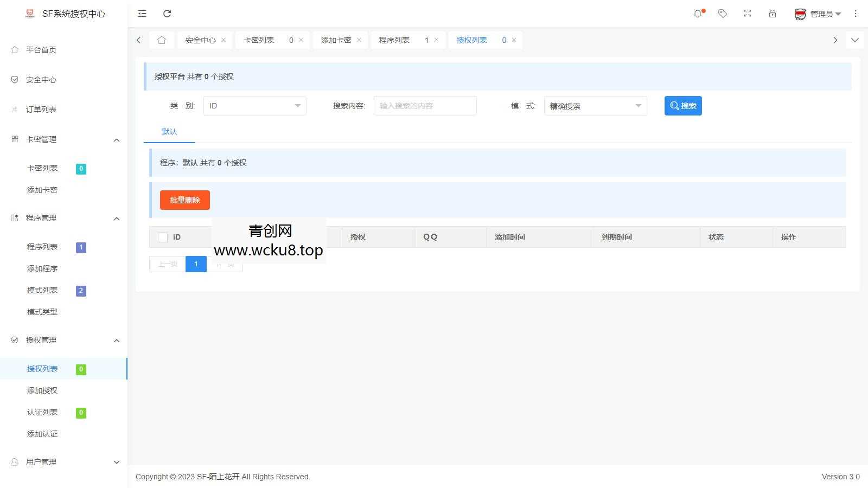Click the 批量删除 button

184,200
